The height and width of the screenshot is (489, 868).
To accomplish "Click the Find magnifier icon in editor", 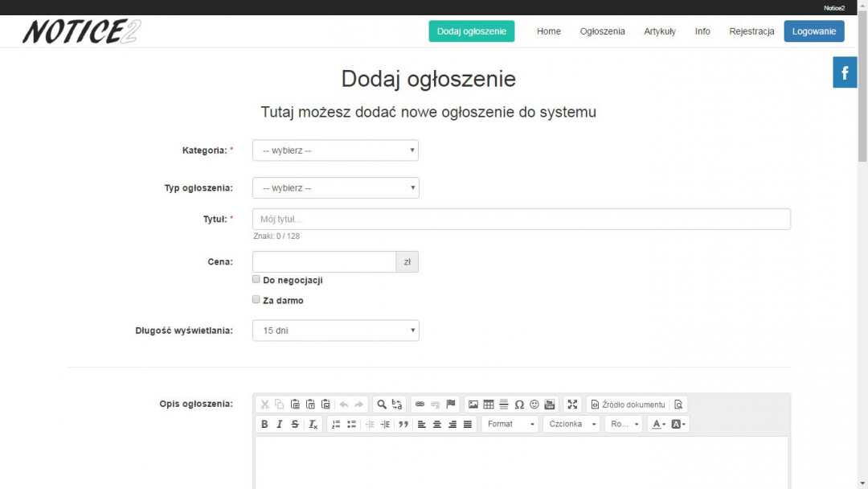I will [x=382, y=405].
